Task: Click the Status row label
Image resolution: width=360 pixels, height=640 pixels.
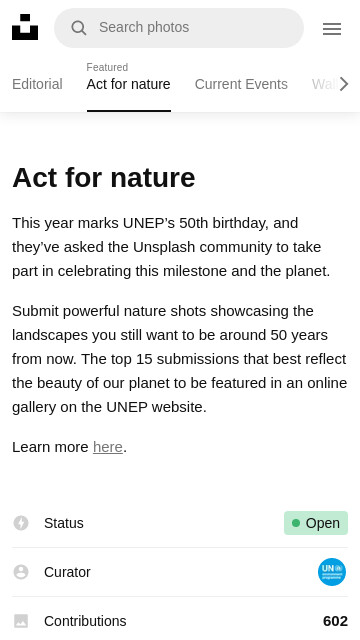Action: [x=64, y=523]
